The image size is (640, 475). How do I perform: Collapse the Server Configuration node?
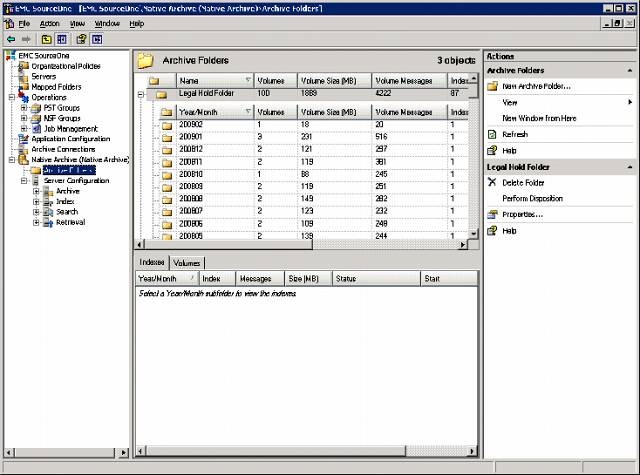[x=24, y=180]
